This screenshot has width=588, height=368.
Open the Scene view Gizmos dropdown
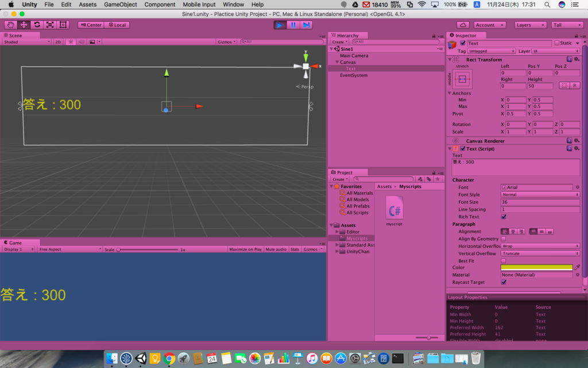(x=226, y=41)
